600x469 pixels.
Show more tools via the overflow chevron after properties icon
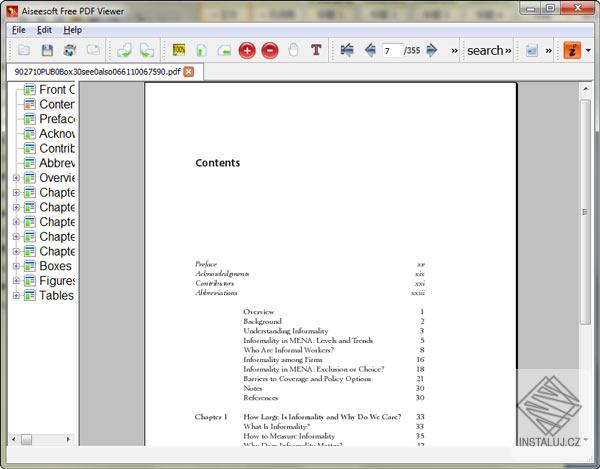(549, 50)
